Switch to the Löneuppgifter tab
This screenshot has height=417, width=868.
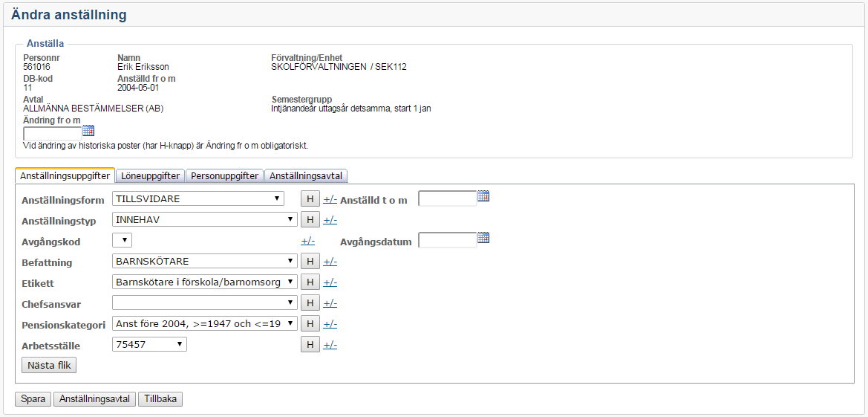150,176
